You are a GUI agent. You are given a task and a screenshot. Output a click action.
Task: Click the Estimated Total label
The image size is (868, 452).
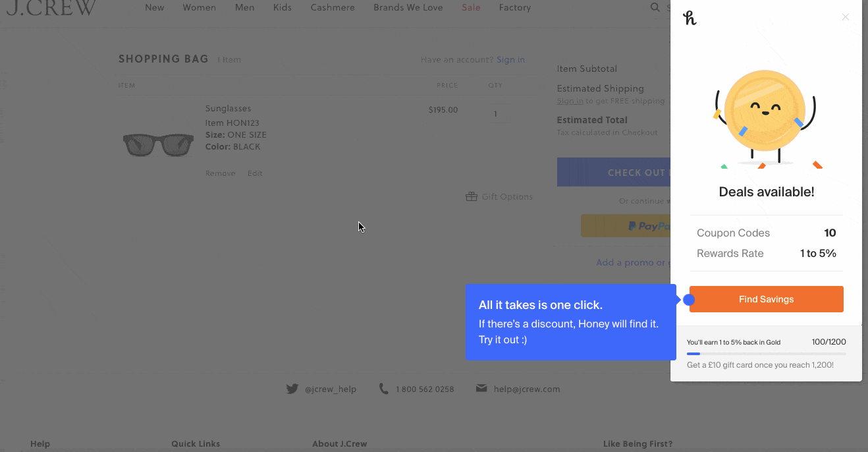click(592, 120)
